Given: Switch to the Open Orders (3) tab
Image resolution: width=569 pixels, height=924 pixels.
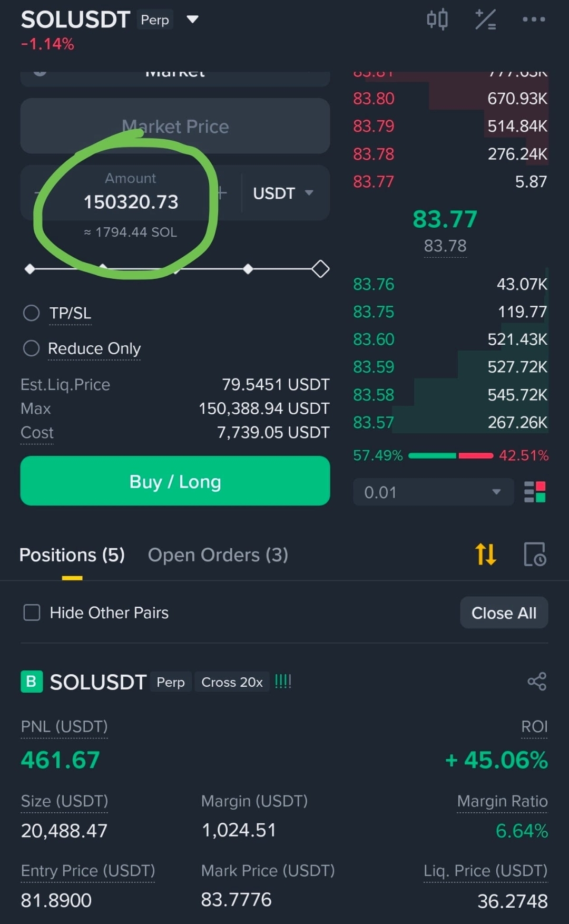Looking at the screenshot, I should (x=218, y=555).
